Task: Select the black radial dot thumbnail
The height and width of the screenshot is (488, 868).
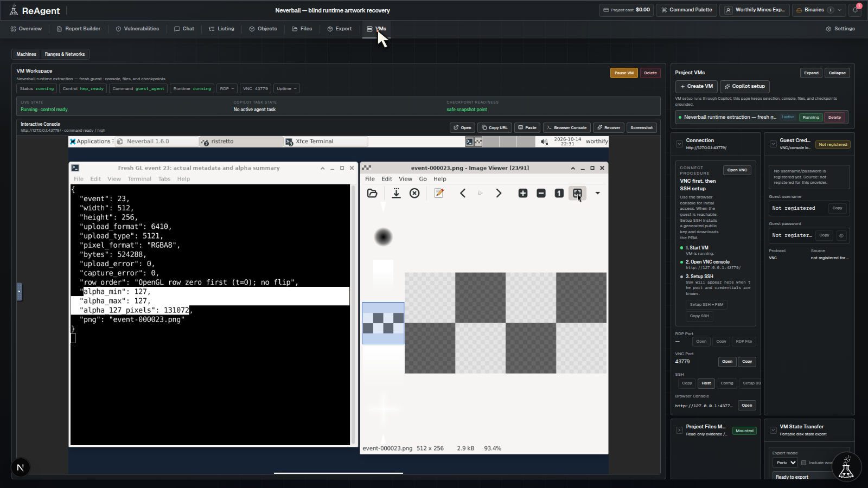Action: (383, 237)
